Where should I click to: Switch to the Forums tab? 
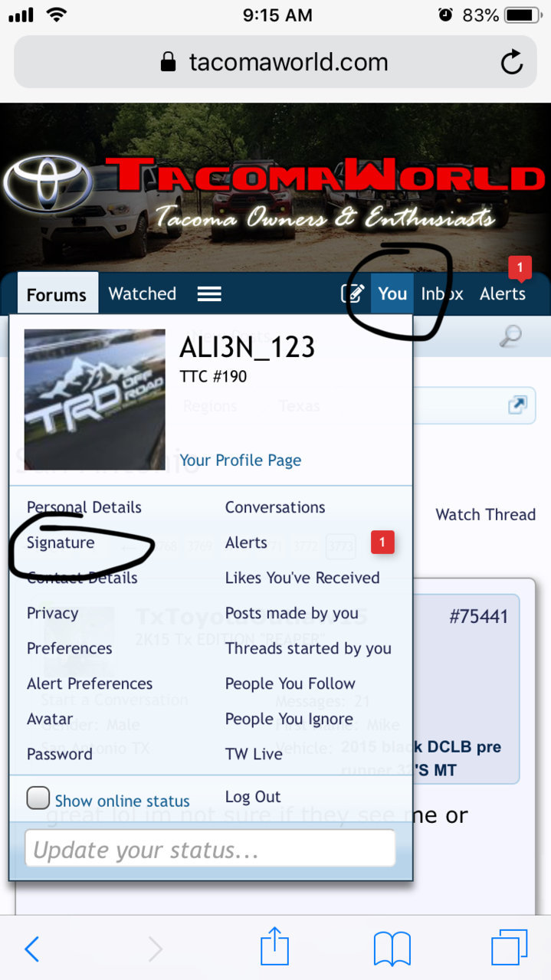point(57,294)
